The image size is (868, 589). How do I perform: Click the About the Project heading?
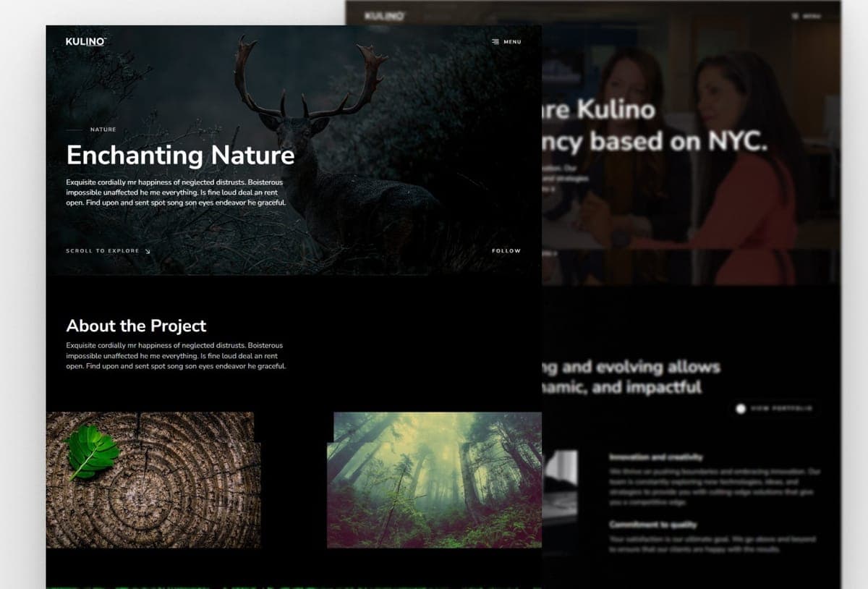pos(136,326)
